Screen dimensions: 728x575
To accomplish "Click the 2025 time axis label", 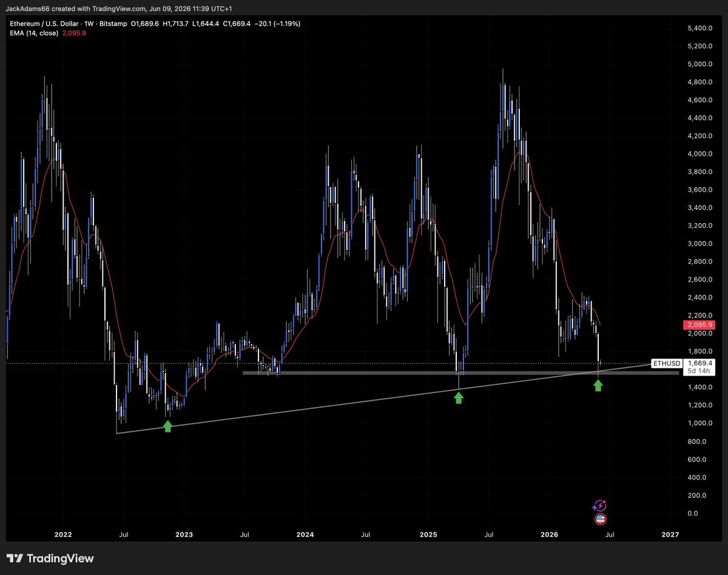I will (428, 534).
